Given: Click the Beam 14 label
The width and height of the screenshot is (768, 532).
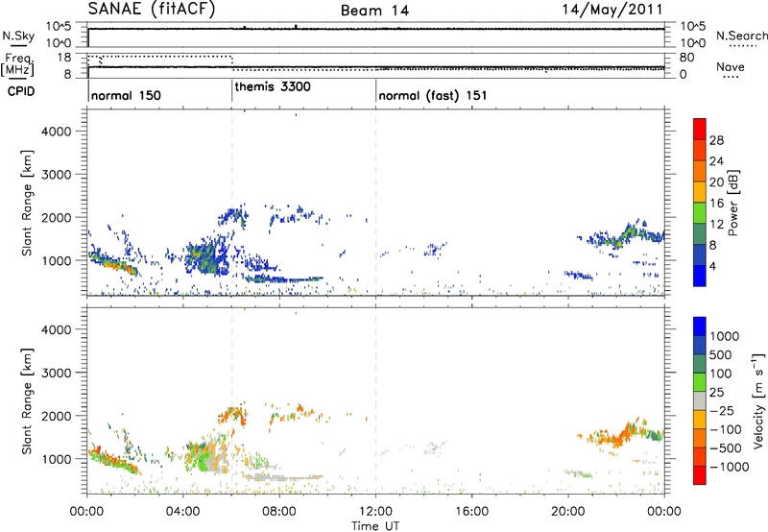Looking at the screenshot, I should 374,11.
